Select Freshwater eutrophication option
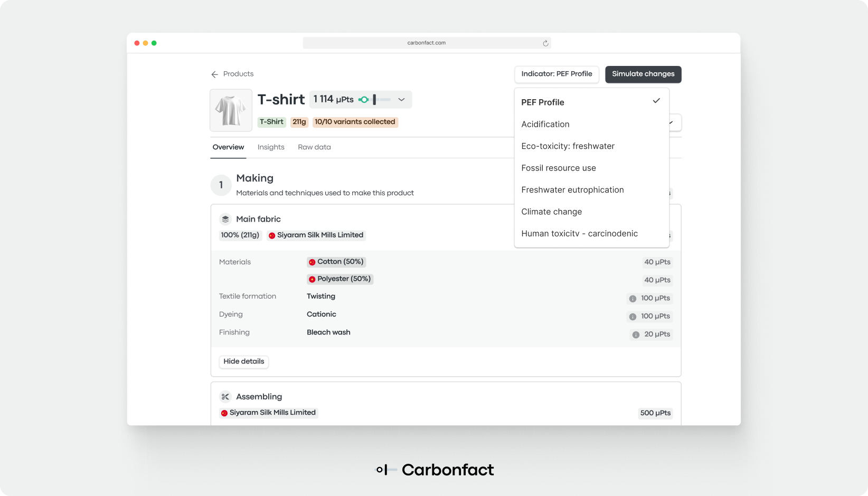 tap(591, 190)
